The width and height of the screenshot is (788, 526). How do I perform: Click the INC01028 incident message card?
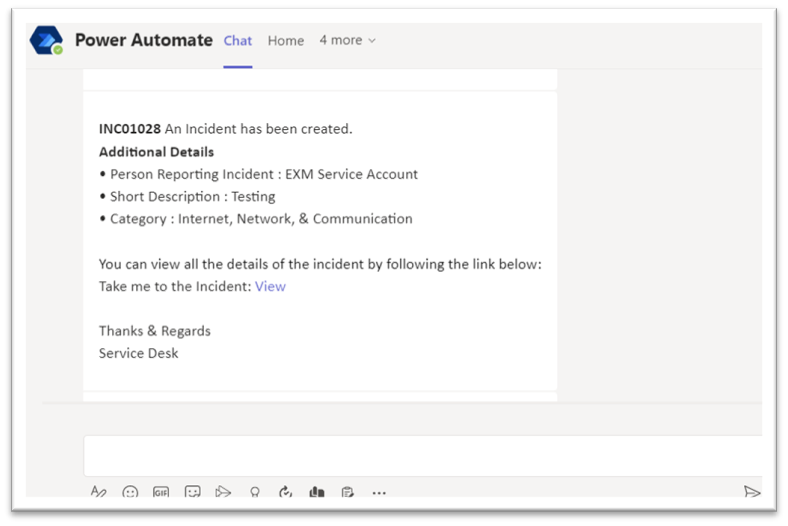tap(320, 241)
